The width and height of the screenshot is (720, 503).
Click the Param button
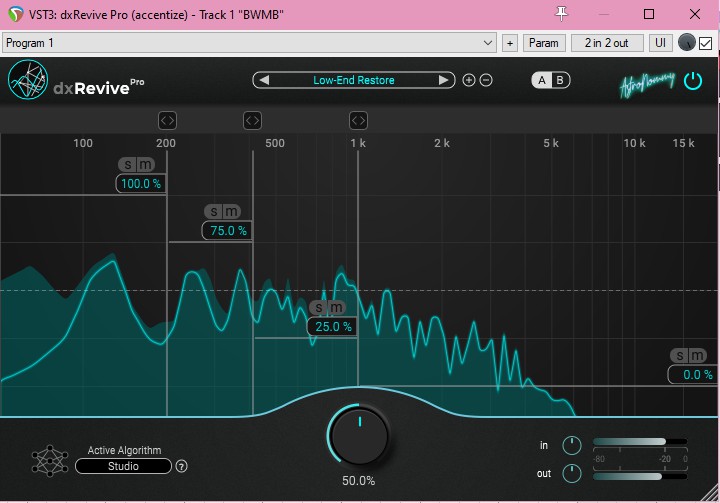point(544,43)
